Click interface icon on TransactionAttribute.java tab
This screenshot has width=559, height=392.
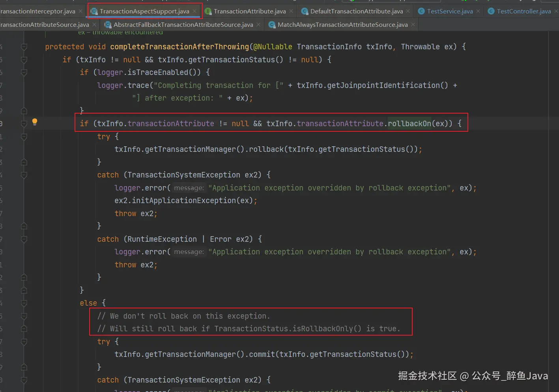(x=208, y=11)
